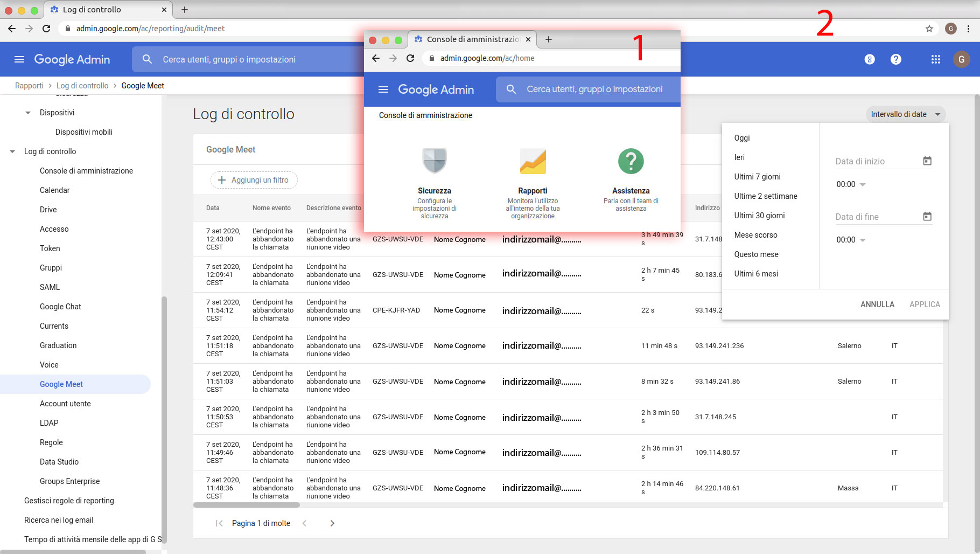Open main menu in background Google Admin window
Image resolution: width=980 pixels, height=554 pixels.
(19, 59)
